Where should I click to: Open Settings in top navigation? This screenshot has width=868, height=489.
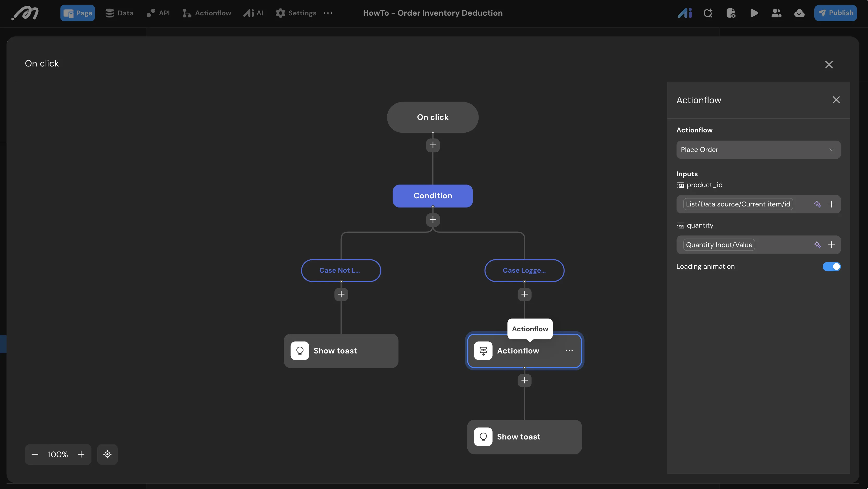[296, 13]
